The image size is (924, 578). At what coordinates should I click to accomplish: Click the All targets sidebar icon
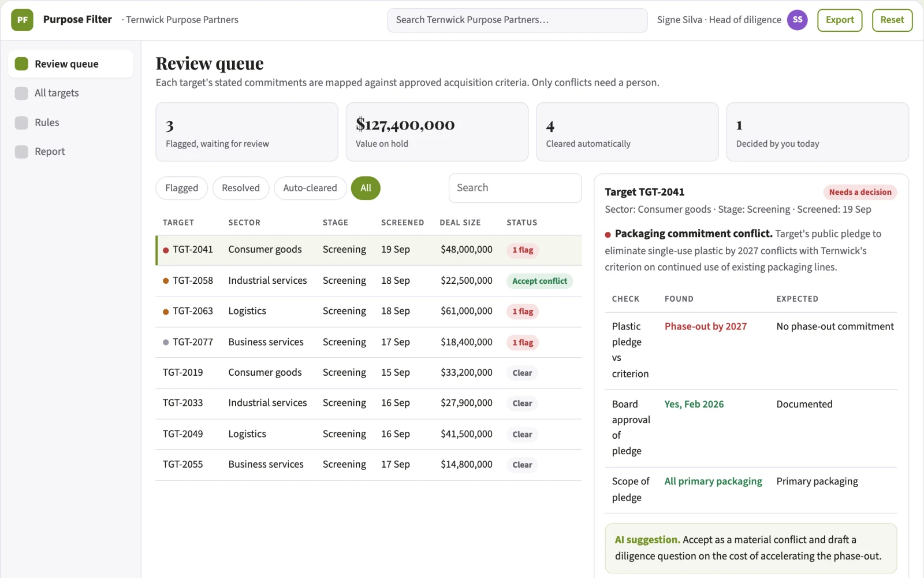click(x=21, y=93)
